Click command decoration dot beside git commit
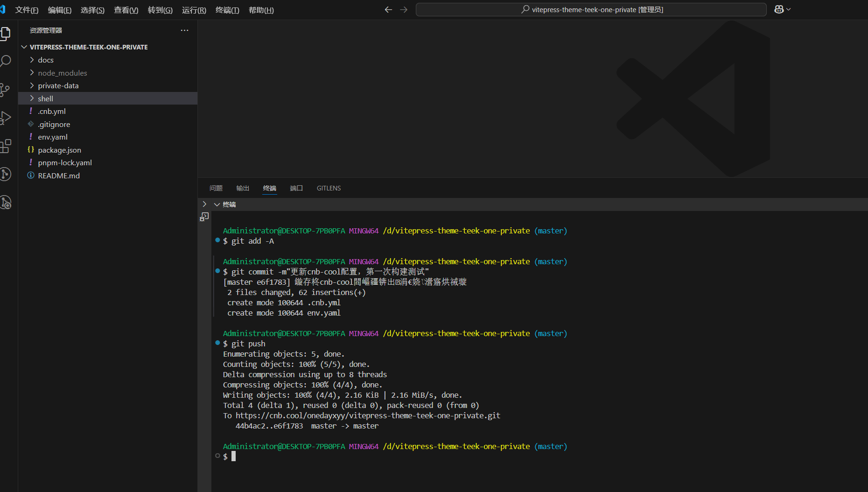 tap(217, 271)
